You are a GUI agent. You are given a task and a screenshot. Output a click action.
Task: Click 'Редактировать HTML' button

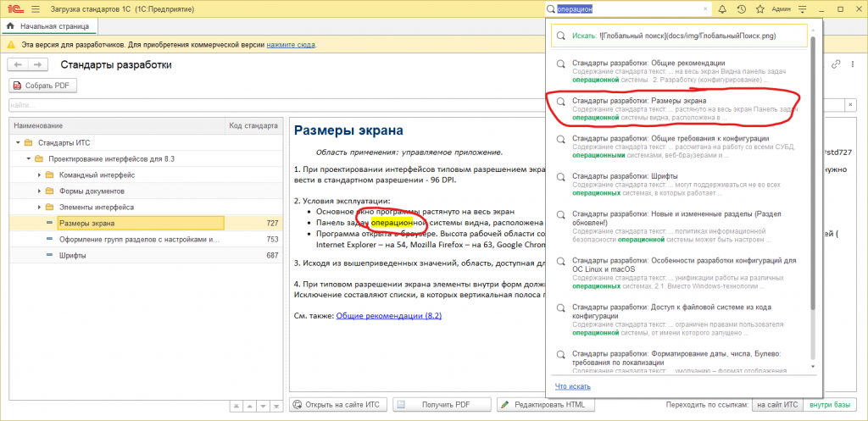tap(547, 405)
